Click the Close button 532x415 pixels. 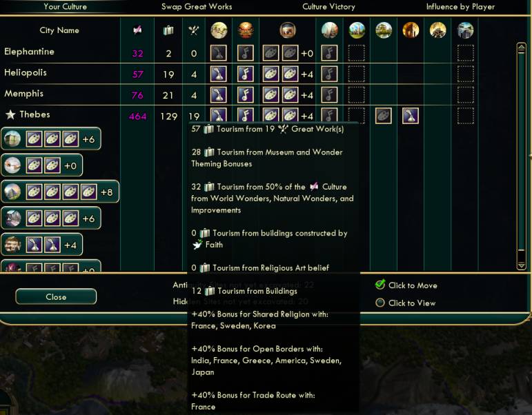click(x=56, y=296)
